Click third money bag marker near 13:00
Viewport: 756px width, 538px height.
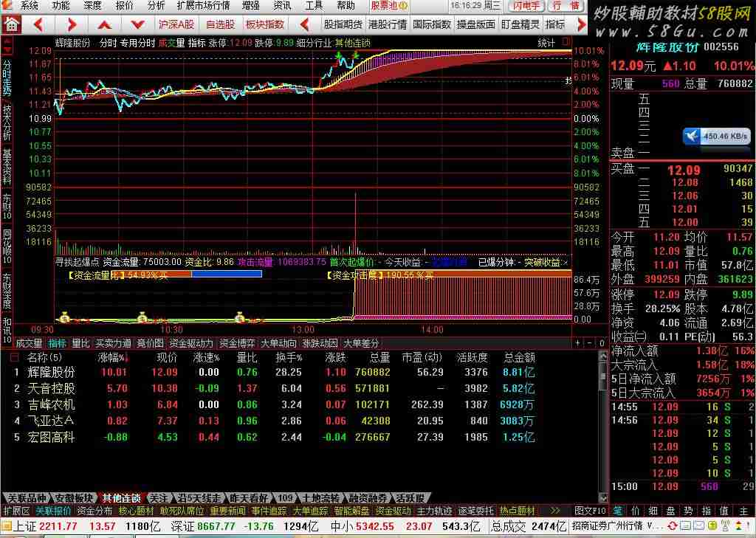point(240,317)
